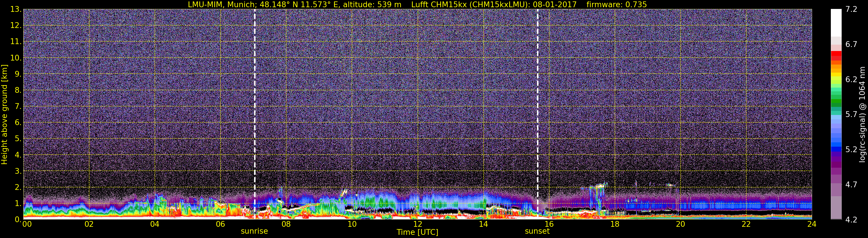The image size is (868, 238).
Task: Click height axis tick label 4
Action: coord(18,155)
